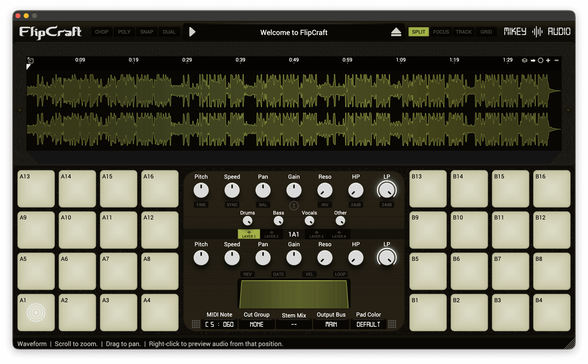
Task: Open the Pad Color DEFAULT selector
Action: [x=368, y=324]
